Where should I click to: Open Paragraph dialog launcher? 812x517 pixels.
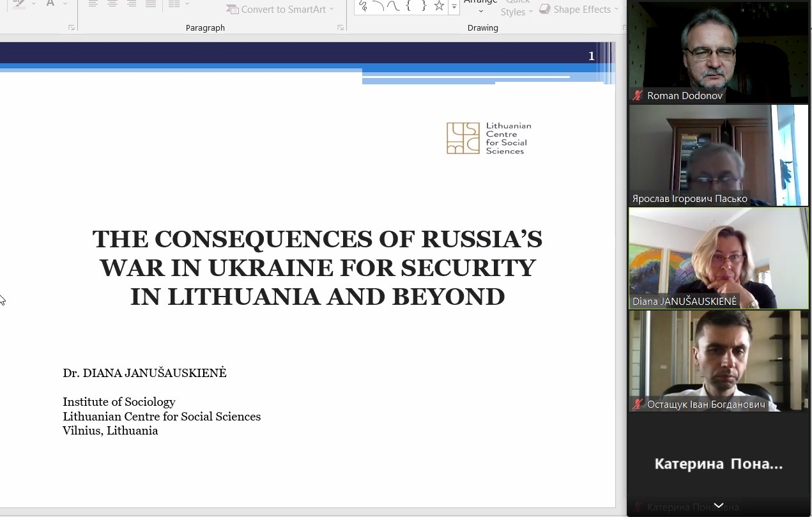coord(341,27)
